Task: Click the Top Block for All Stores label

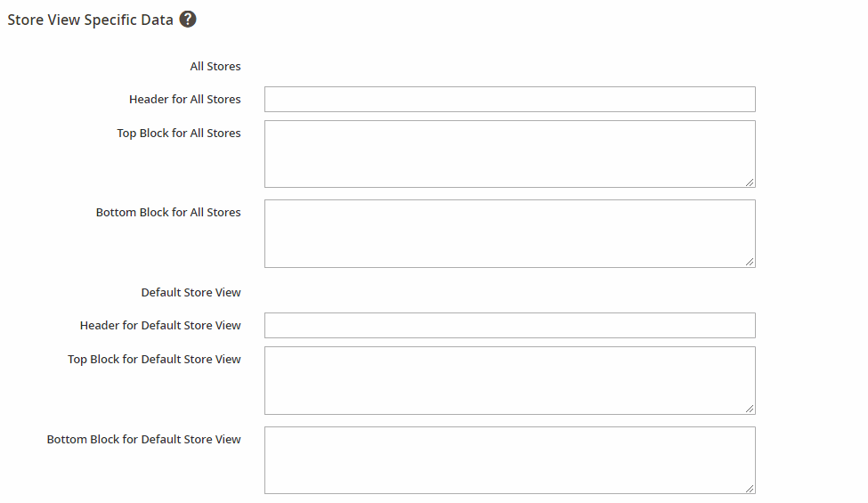Action: [x=179, y=134]
